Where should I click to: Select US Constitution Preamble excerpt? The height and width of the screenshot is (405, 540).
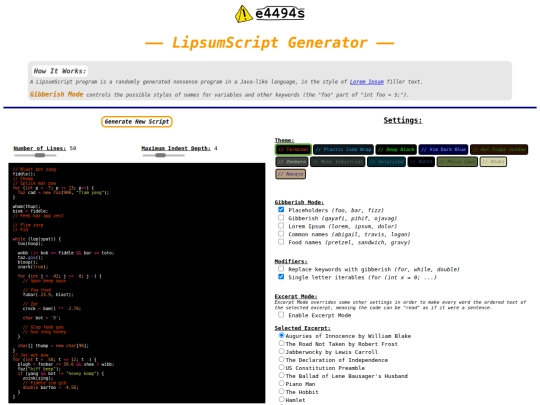click(281, 367)
